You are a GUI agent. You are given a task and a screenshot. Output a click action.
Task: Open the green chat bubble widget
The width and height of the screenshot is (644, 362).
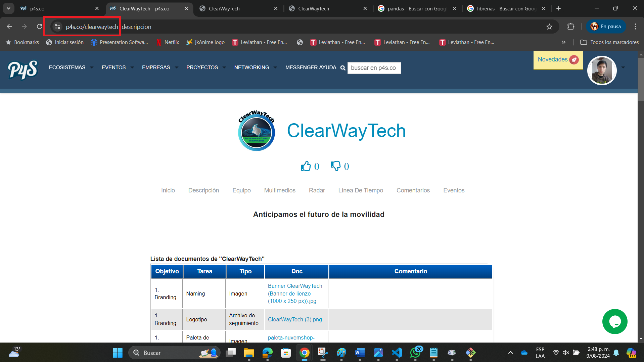(615, 321)
